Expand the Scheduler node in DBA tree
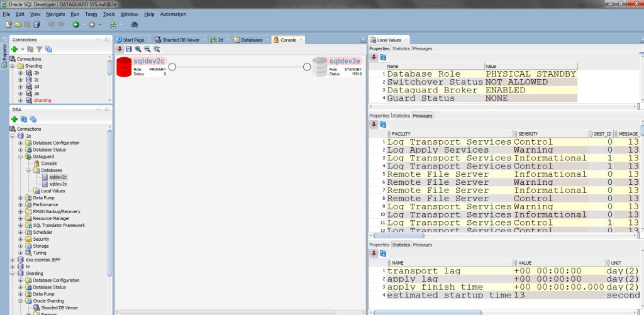Screen dimensions: 644x315 21,232
